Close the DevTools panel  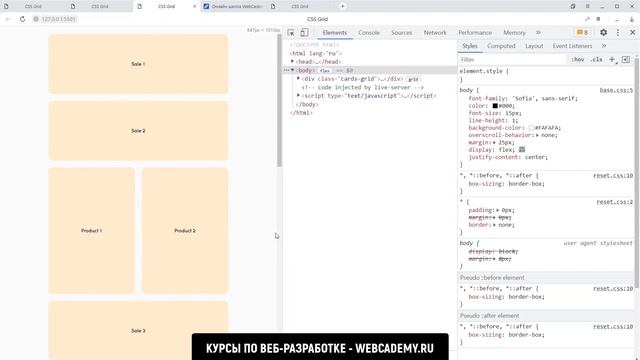[x=632, y=33]
